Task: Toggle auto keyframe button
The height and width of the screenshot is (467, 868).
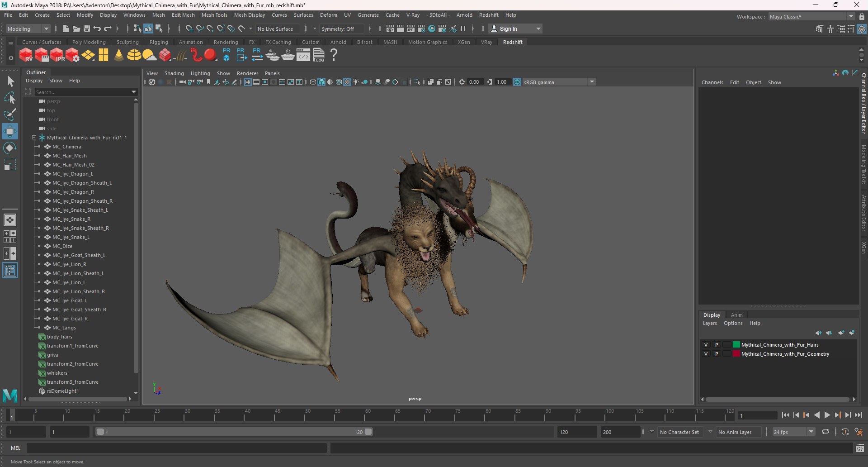Action: 845,432
